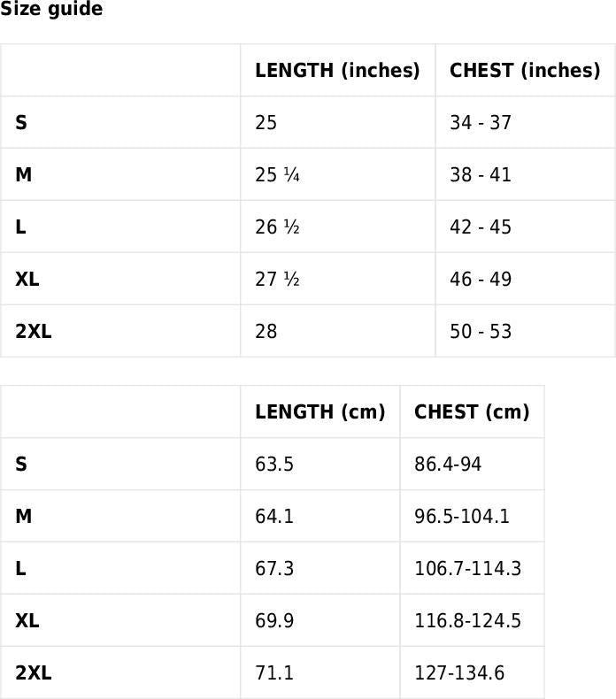This screenshot has height=699, width=616.
Task: Click the 42 - 45 chest value
Action: 481,227
